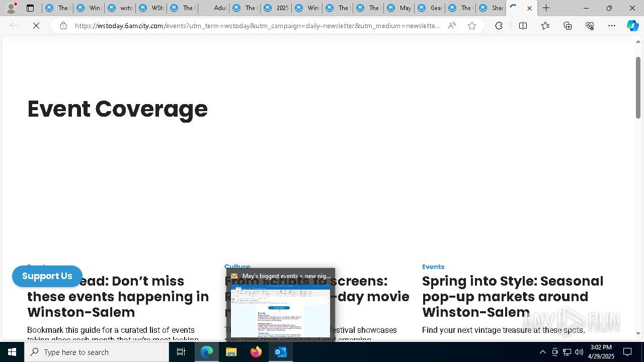Open the Events category link above Spring into Style
This screenshot has width=644, height=362.
(433, 266)
